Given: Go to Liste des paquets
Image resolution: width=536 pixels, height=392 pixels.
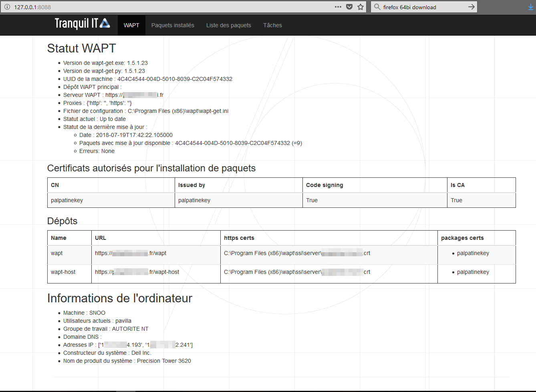Looking at the screenshot, I should 229,25.
